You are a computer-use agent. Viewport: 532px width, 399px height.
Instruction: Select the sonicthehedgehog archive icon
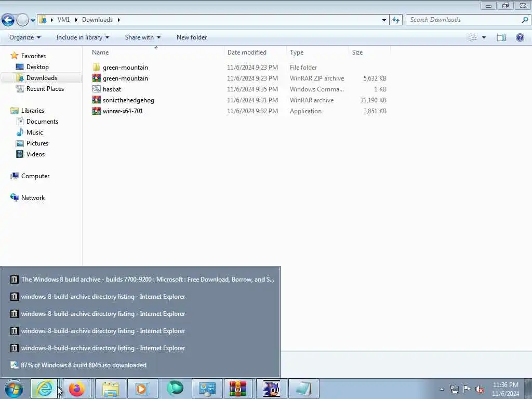[x=96, y=100]
